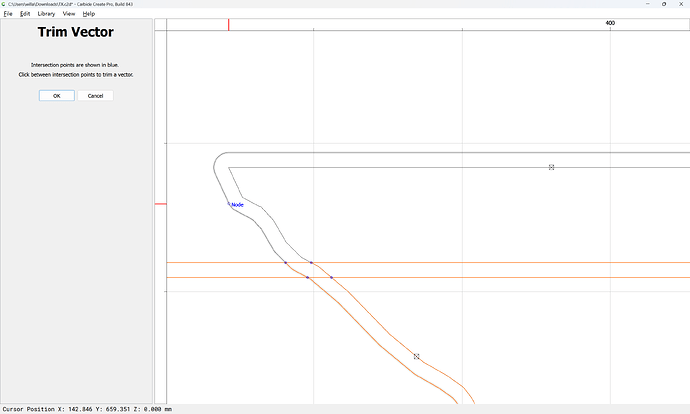Screen dimensions: 690x414
Task: Click the 'Intersection points are shown in blue.' text
Action: pos(75,65)
